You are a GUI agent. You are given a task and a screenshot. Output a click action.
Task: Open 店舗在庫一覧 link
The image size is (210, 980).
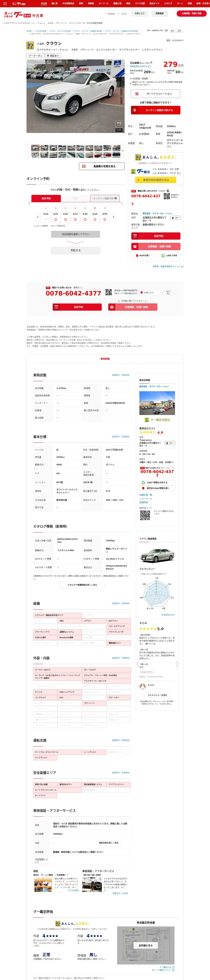pos(146,495)
